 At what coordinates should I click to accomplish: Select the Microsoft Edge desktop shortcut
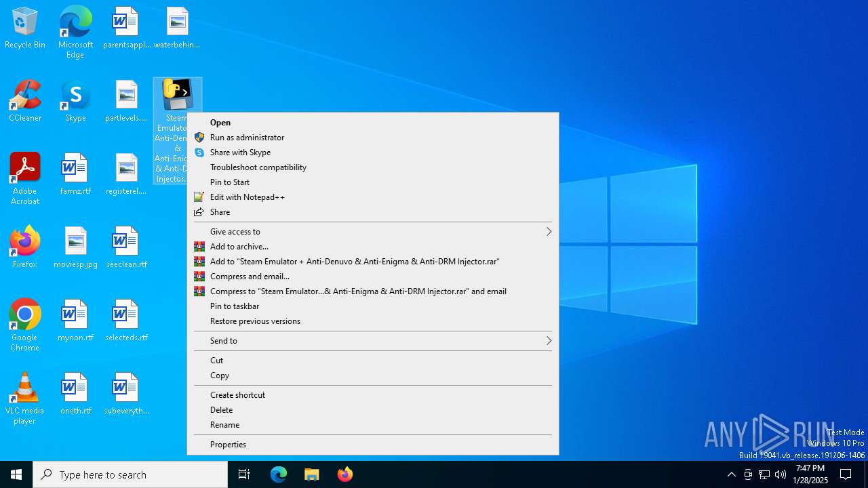[x=75, y=33]
